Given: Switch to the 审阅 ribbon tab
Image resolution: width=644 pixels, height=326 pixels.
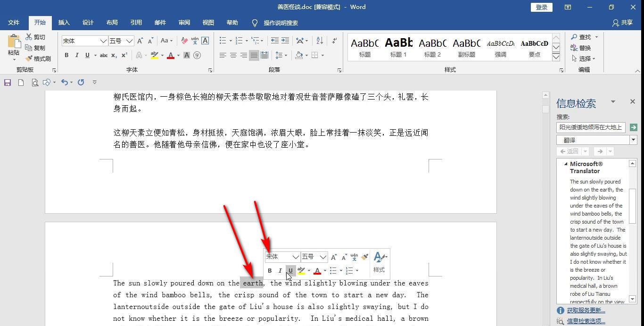Looking at the screenshot, I should pos(184,22).
